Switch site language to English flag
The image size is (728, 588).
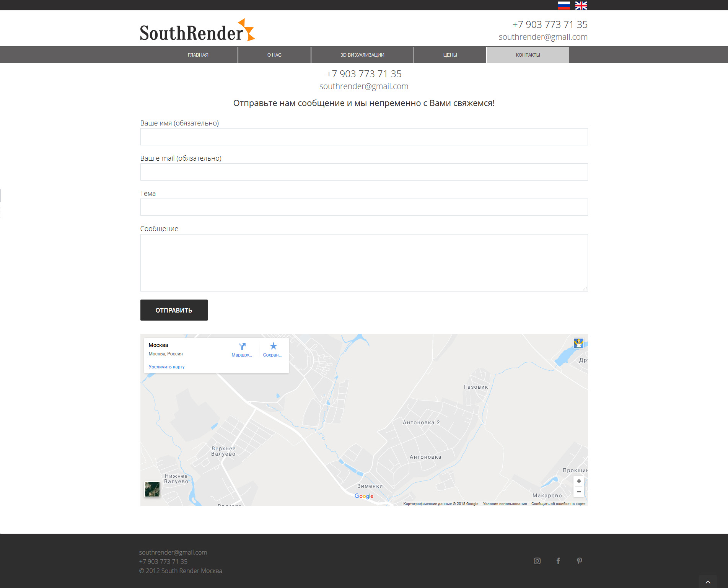tap(581, 5)
